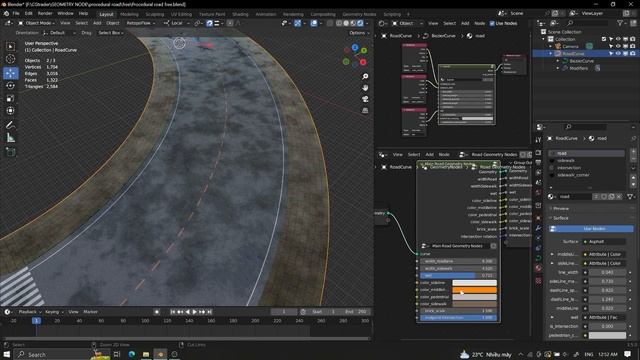Activate the Scale tool
640x360 pixels.
click(x=11, y=98)
